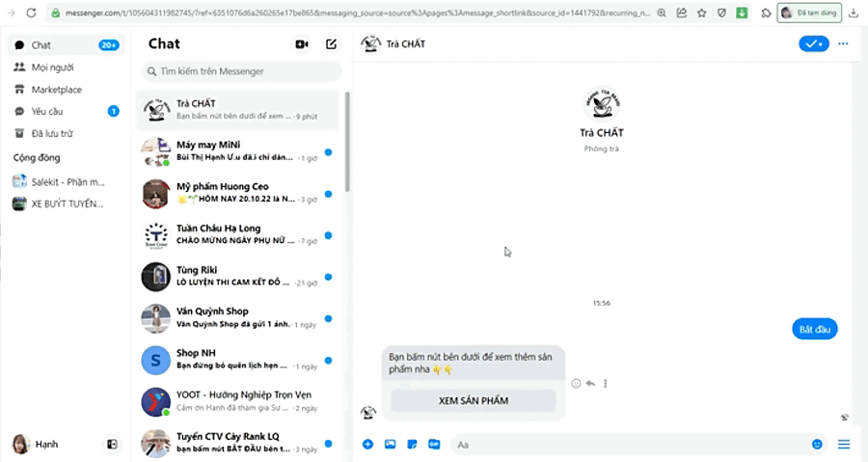This screenshot has height=462, width=868.
Task: Click the browser address bar URL
Action: click(358, 13)
